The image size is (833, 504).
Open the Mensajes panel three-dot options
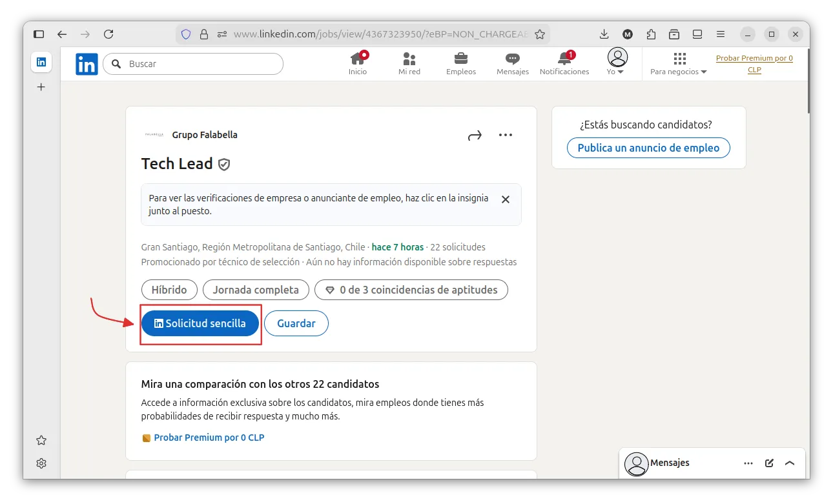(748, 463)
